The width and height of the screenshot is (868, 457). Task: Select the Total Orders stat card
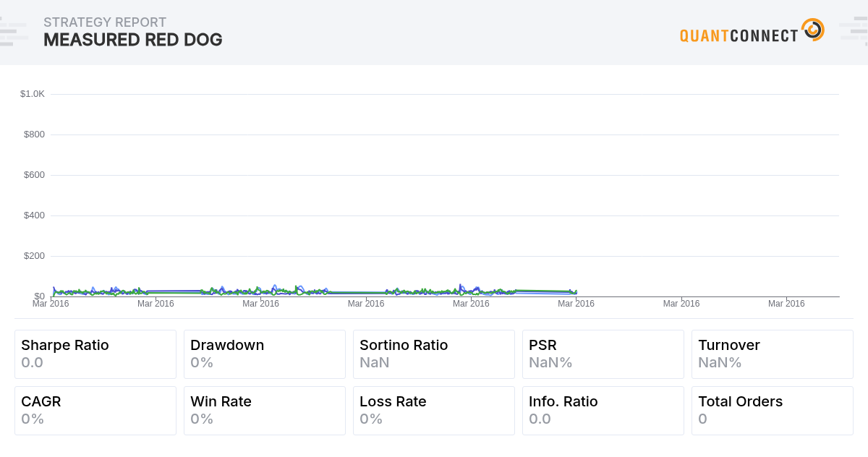pos(773,411)
